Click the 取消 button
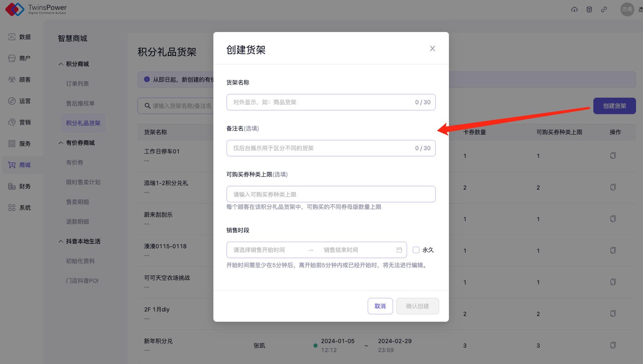Screen dimensions: 643x364 (380, 306)
